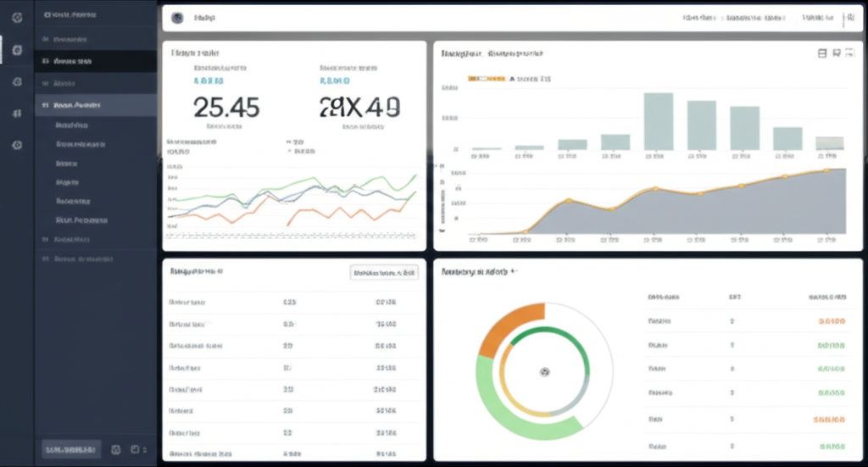Toggle the first legend entry above the line chart
This screenshot has height=467, width=868.
[x=192, y=142]
